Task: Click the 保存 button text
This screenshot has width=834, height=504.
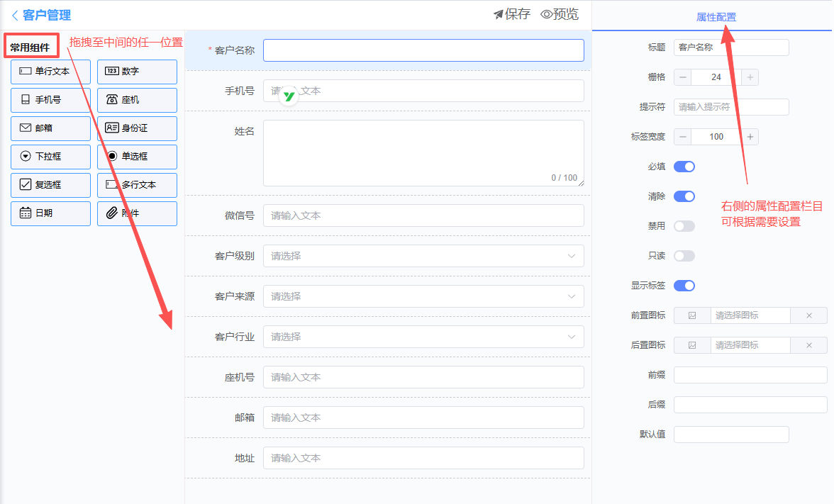Action: click(518, 14)
